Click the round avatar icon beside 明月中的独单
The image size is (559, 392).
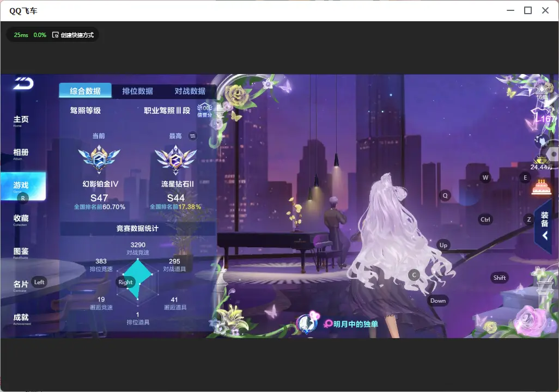(306, 323)
